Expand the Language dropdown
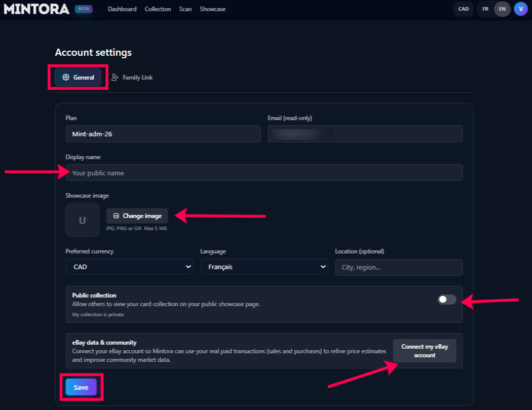This screenshot has height=410, width=532. tap(264, 267)
